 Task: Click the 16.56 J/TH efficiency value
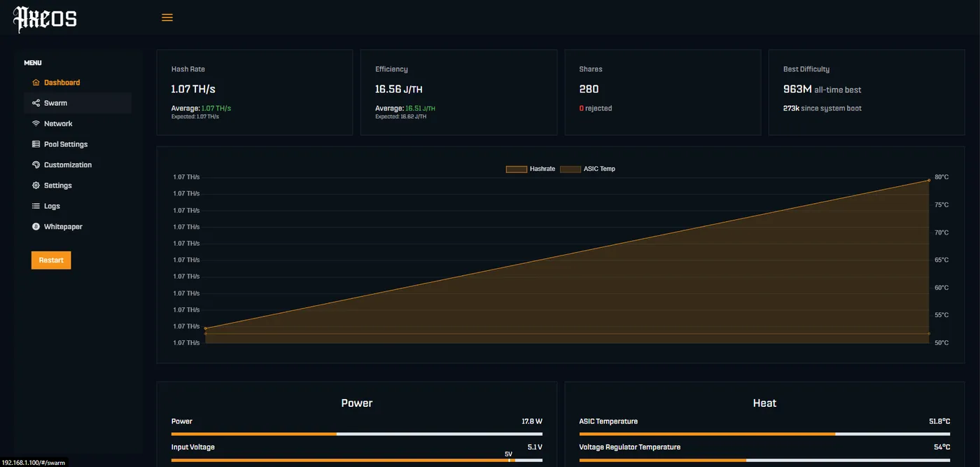(x=399, y=90)
